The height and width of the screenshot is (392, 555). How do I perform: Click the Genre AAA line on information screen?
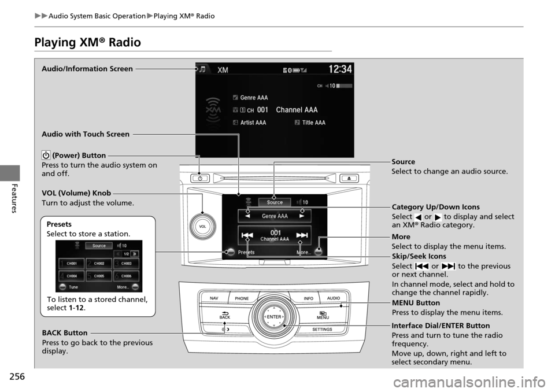point(250,98)
